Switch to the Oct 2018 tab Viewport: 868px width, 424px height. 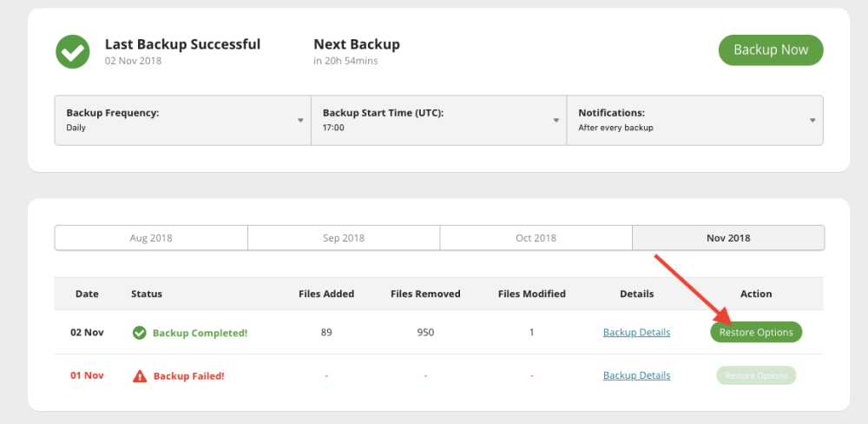pyautogui.click(x=536, y=238)
